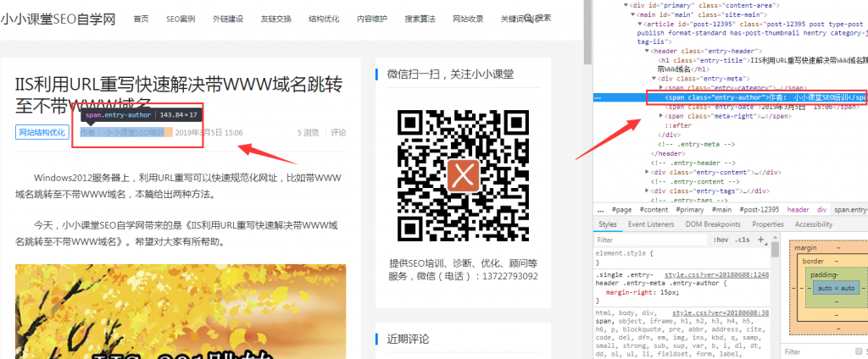Click the computed pane Filter field

tap(818, 352)
